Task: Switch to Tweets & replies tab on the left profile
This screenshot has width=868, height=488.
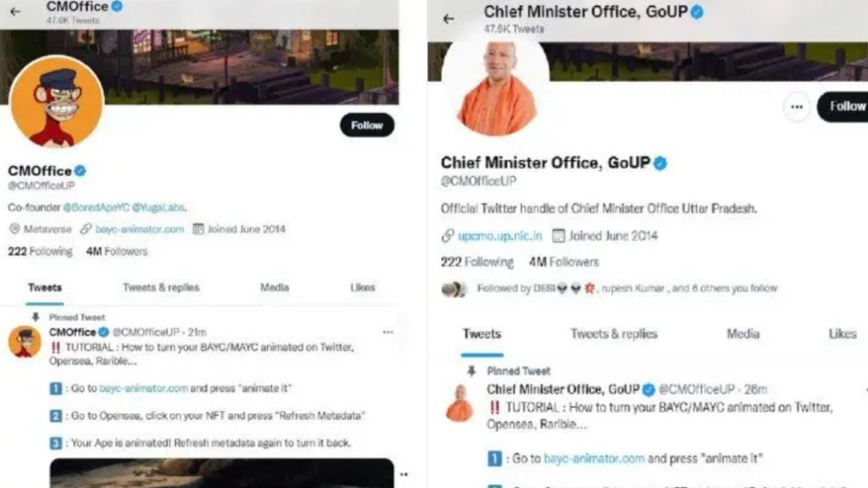Action: click(x=161, y=287)
